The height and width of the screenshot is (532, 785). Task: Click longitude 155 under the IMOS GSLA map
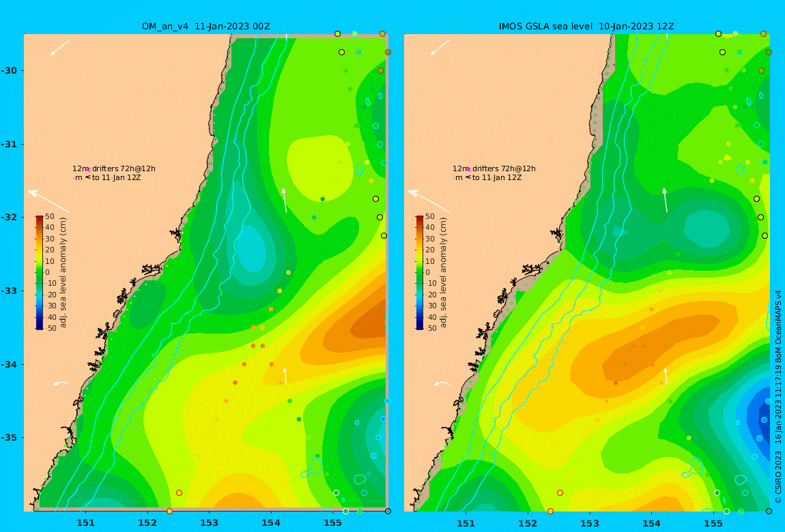713,523
